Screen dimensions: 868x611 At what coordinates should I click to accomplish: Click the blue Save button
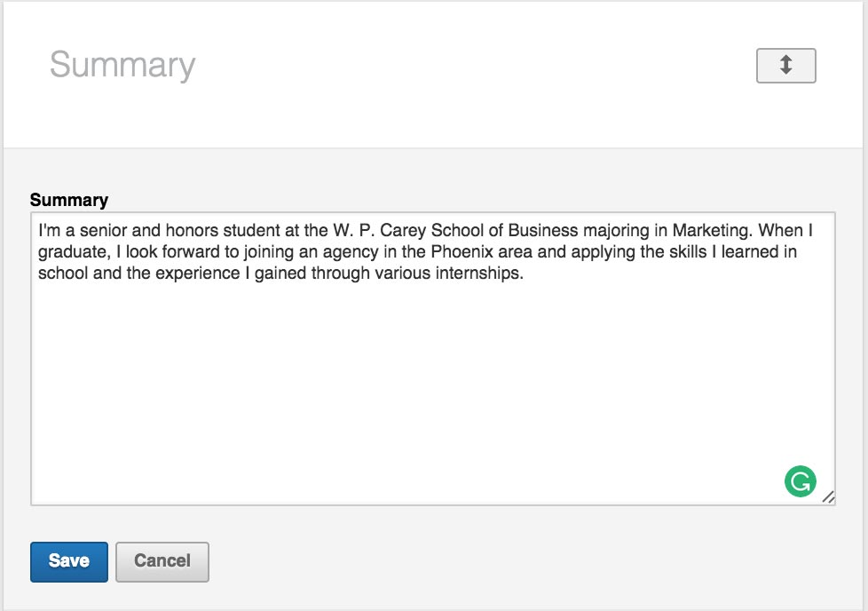tap(68, 561)
